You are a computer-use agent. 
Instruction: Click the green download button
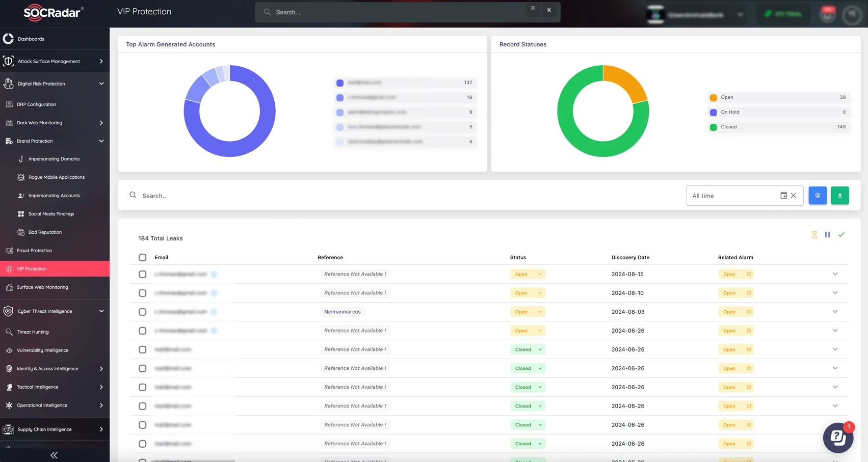point(840,196)
